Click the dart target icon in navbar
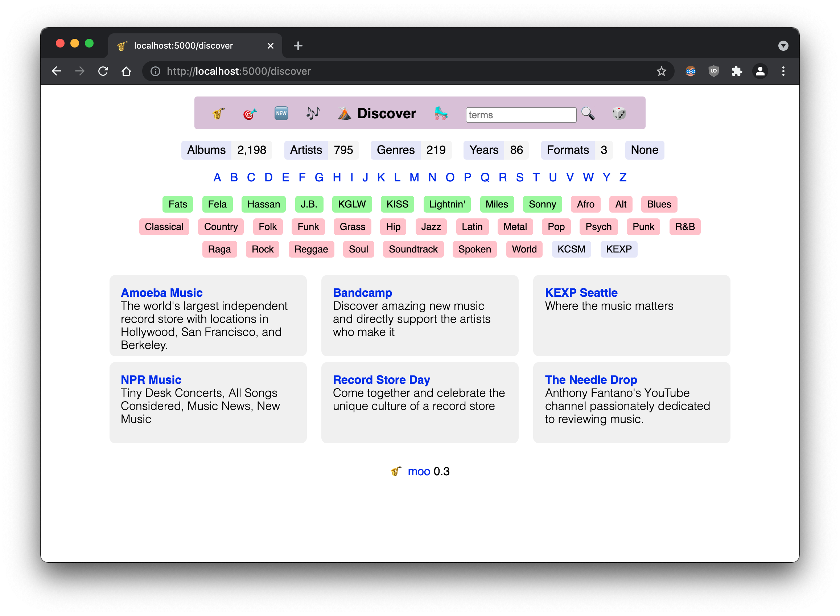 (250, 113)
